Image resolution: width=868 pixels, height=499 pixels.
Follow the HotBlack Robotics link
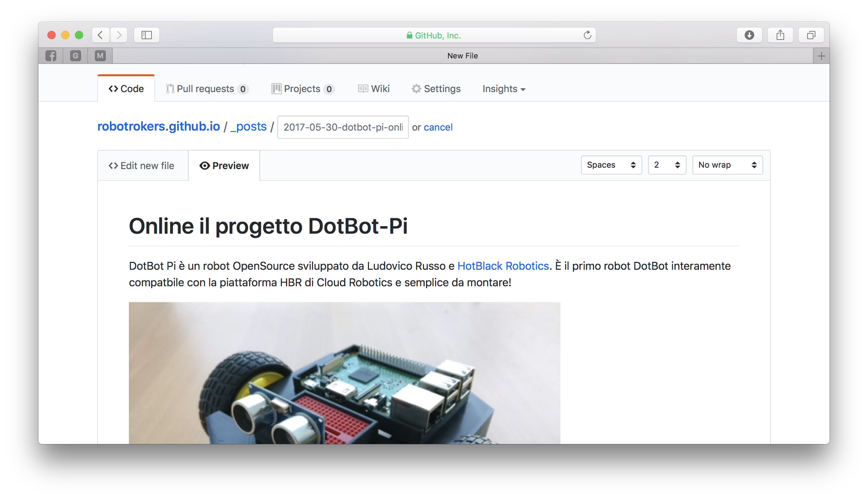click(x=503, y=266)
